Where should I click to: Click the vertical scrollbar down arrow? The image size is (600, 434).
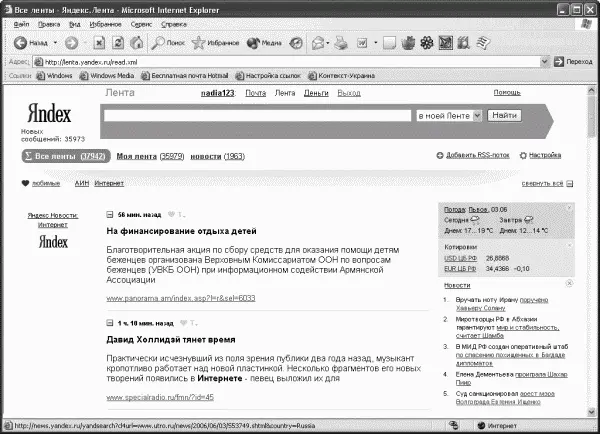(x=591, y=412)
